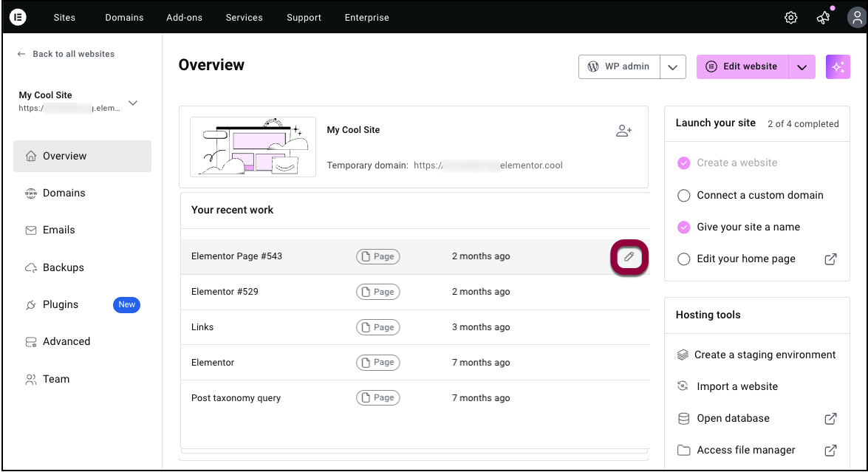Click the WP admin button
Viewport: 868px width, 472px height.
620,67
